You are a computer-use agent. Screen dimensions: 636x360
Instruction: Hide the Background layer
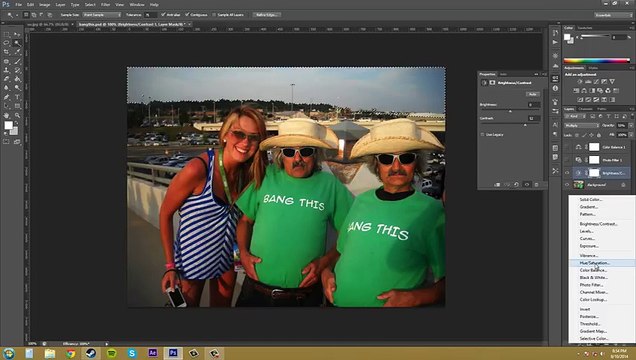coord(567,185)
